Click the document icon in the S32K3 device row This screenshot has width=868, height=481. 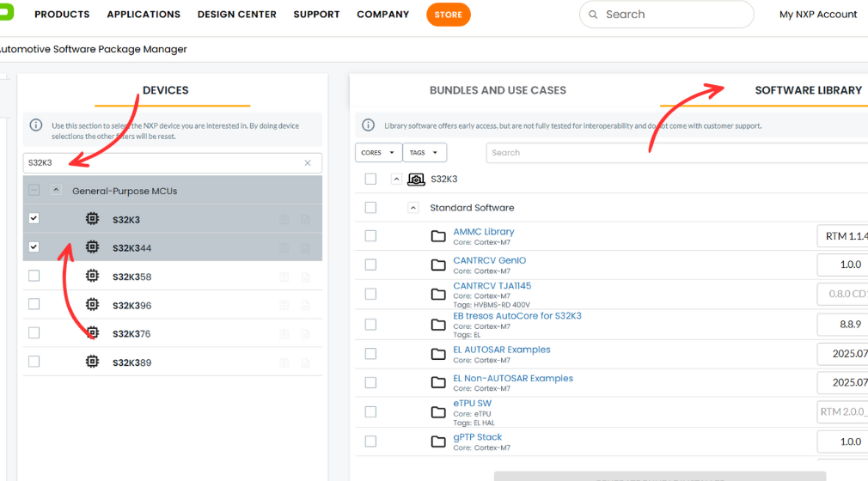pyautogui.click(x=306, y=220)
